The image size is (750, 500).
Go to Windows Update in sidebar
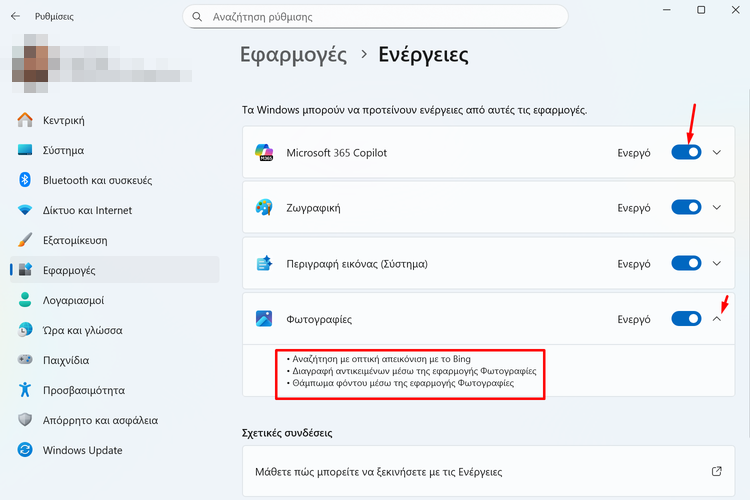click(82, 450)
